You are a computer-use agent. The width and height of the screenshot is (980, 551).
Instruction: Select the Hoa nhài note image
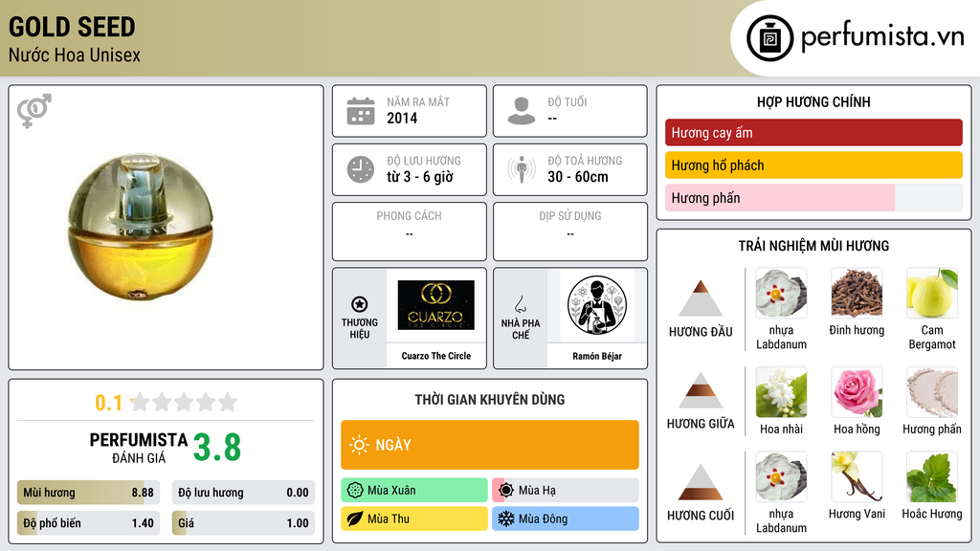point(781,392)
